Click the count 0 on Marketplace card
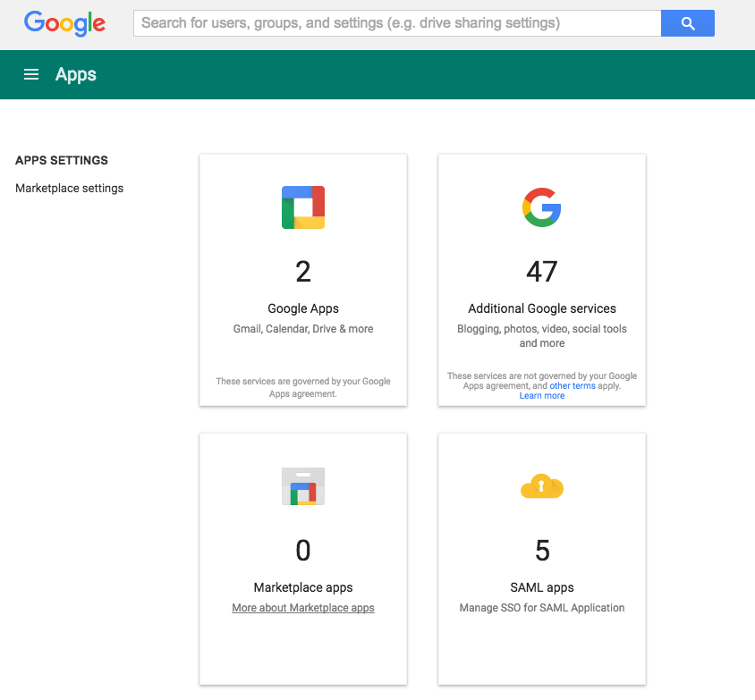This screenshot has width=755, height=700. [303, 551]
